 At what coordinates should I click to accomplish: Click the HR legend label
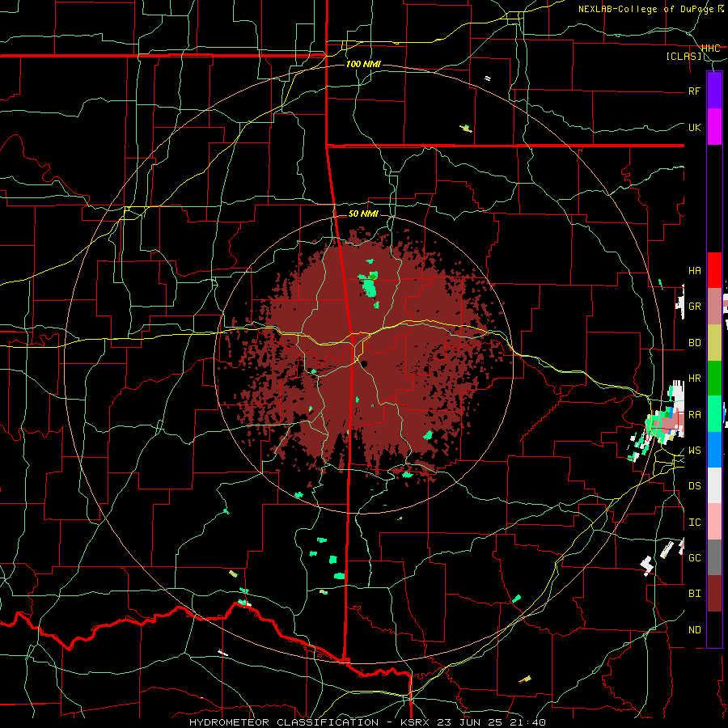tap(694, 379)
